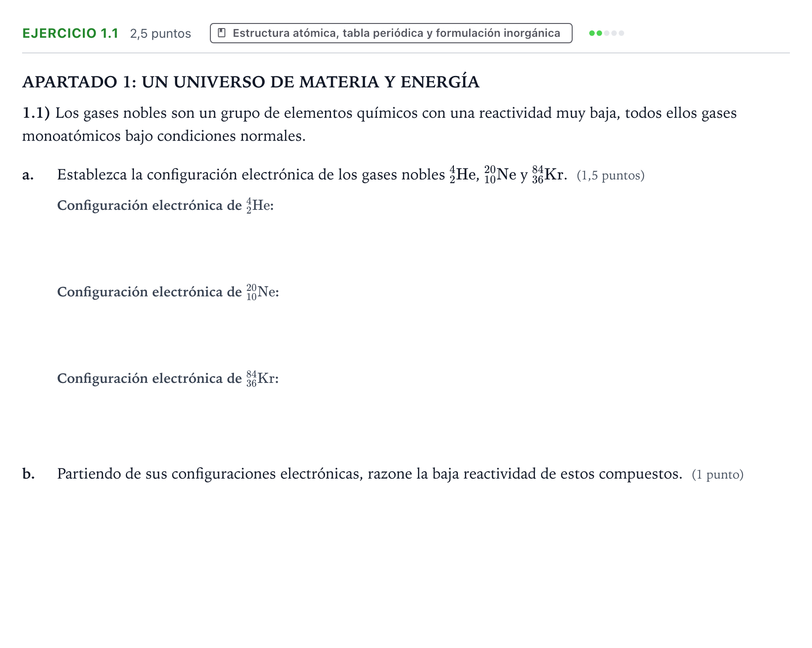Click the 'Configuración electrónica de Kr:' label
The image size is (812, 648).
point(168,378)
